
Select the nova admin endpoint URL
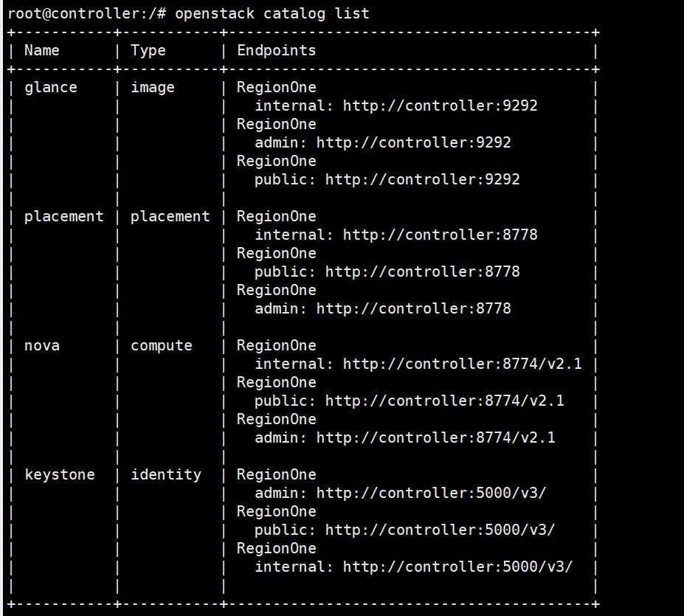435,437
